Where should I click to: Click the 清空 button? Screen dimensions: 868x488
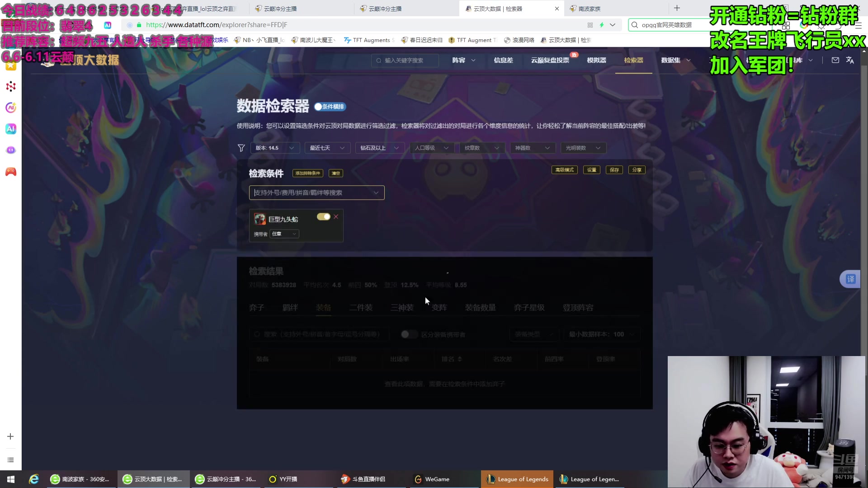tap(336, 173)
